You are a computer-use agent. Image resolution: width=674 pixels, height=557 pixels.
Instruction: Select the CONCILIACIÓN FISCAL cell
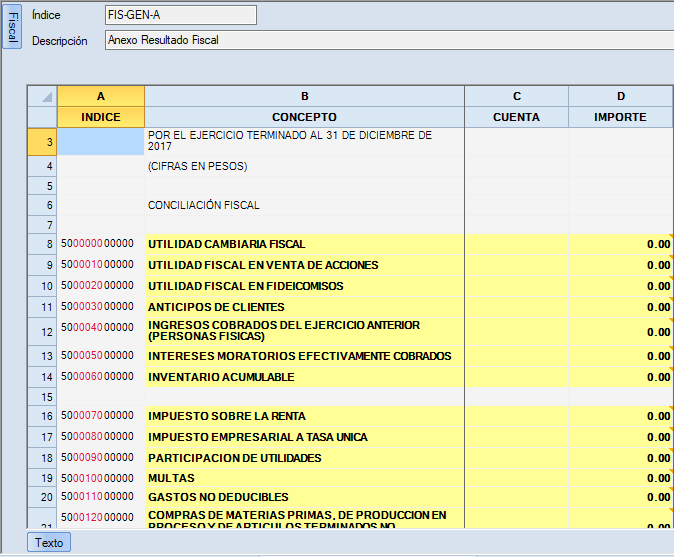click(304, 205)
